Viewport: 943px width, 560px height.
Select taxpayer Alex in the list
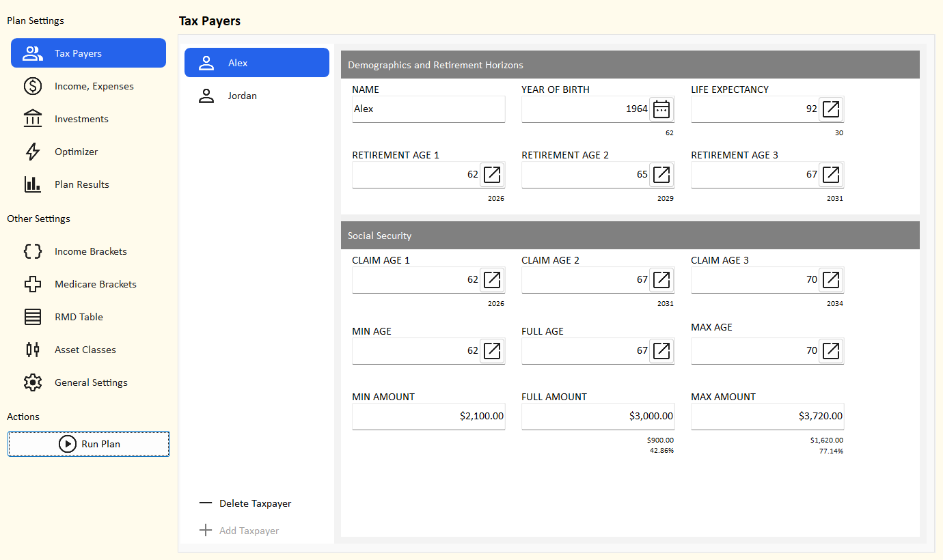pyautogui.click(x=257, y=63)
